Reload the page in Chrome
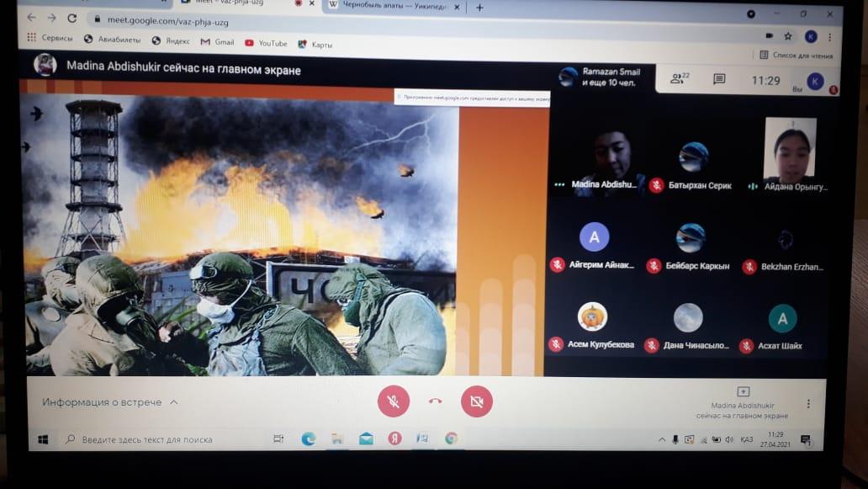This screenshot has width=868, height=489. [x=71, y=18]
